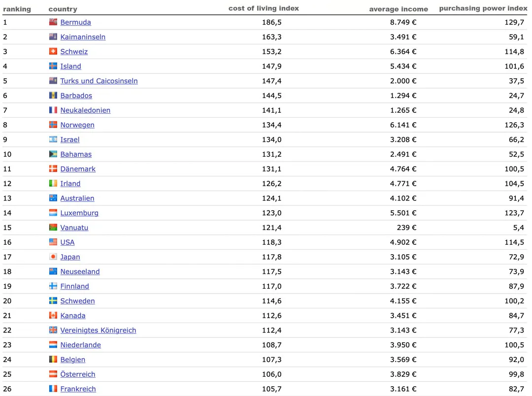Follow the Vereinigtes Königreich link
The width and height of the screenshot is (532, 396).
98,330
